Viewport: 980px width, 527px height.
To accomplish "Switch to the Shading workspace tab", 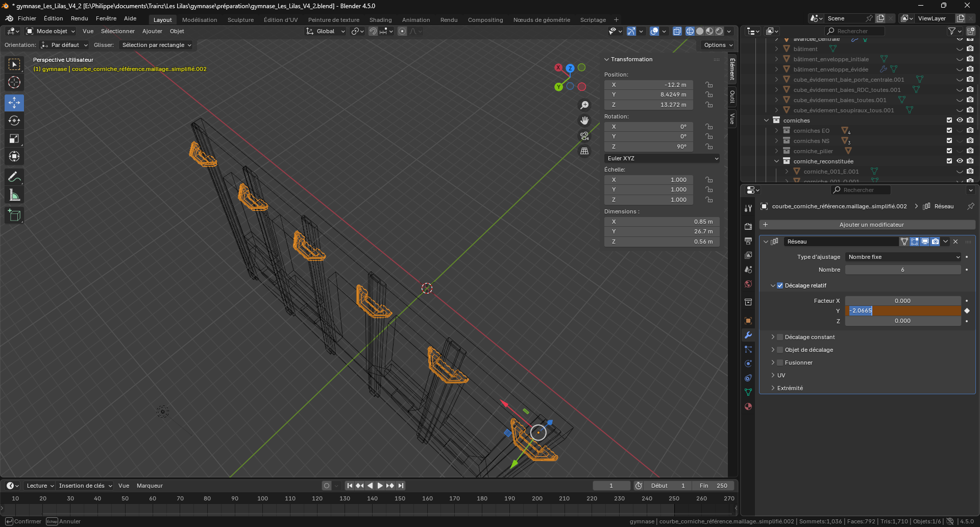I will point(380,20).
